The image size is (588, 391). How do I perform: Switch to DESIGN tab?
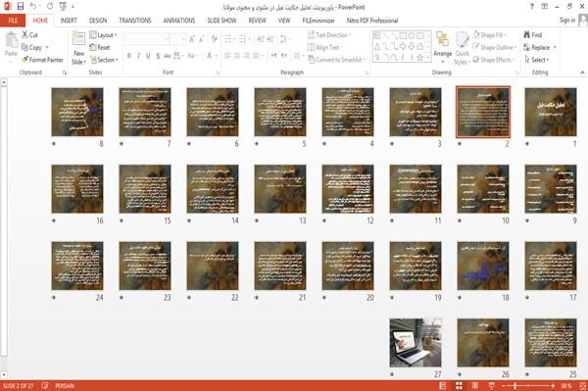[98, 21]
